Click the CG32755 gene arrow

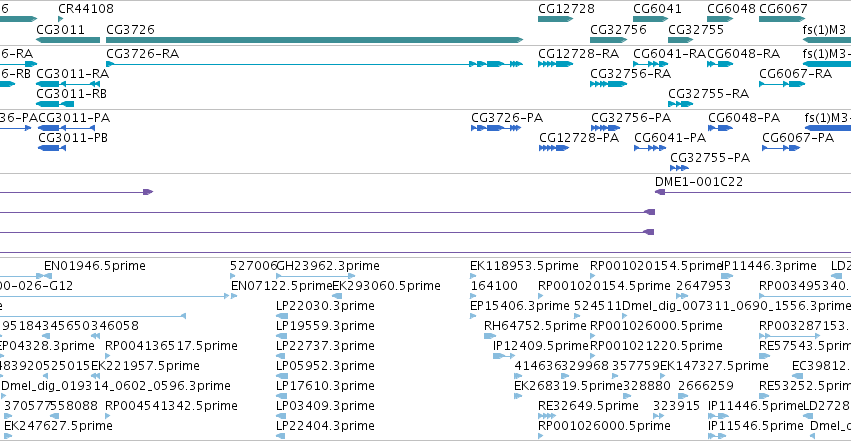click(681, 40)
